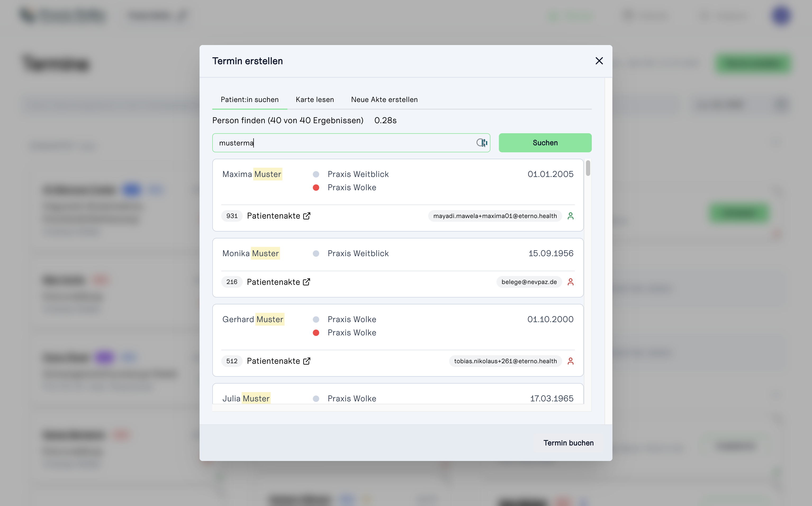Click birth date 01.01.2005

550,174
